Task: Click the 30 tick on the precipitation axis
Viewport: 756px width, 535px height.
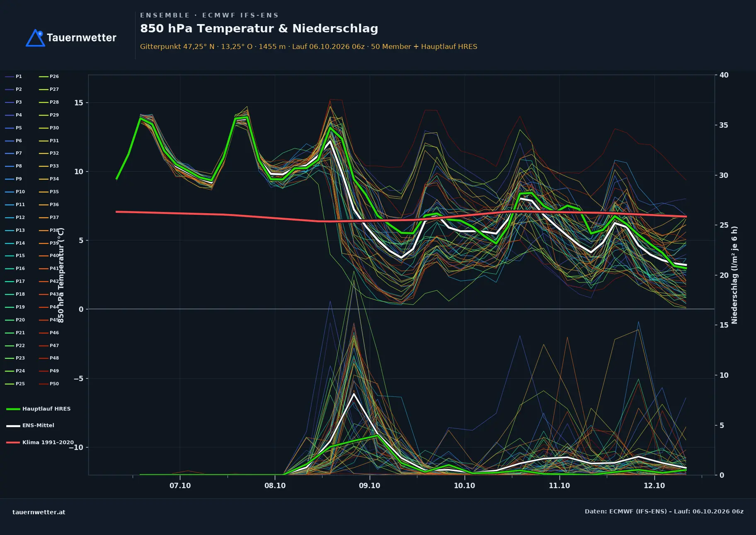Action: click(x=724, y=175)
